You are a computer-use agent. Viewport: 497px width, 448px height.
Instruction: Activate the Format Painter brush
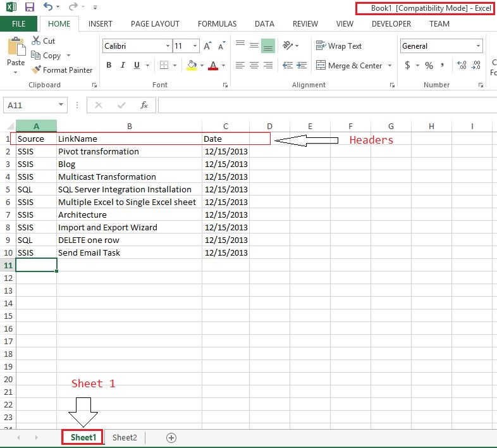tap(62, 70)
